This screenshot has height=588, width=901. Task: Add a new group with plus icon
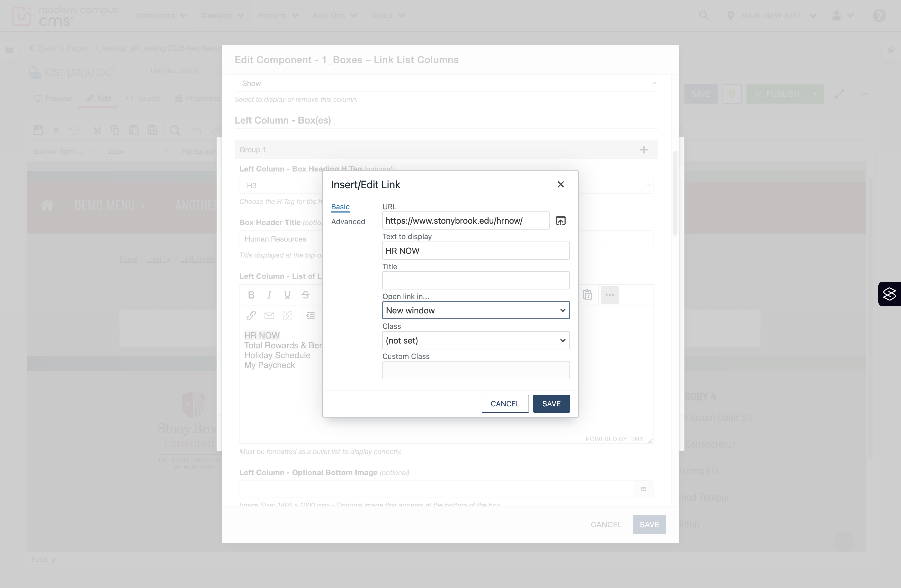[x=644, y=150]
